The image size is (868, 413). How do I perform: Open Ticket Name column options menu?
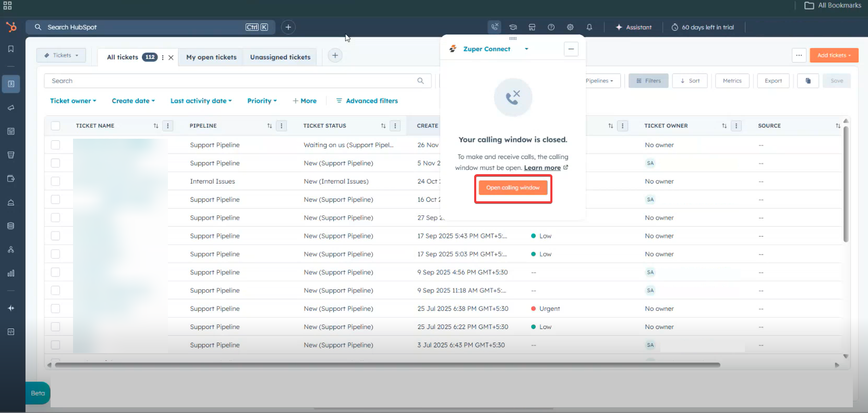point(168,126)
